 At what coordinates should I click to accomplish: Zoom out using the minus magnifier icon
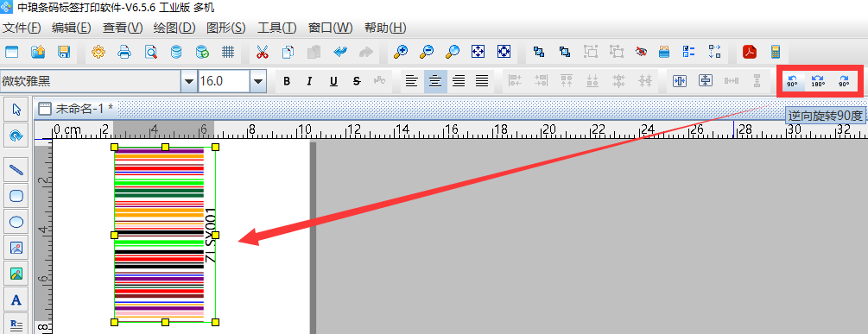[x=427, y=53]
